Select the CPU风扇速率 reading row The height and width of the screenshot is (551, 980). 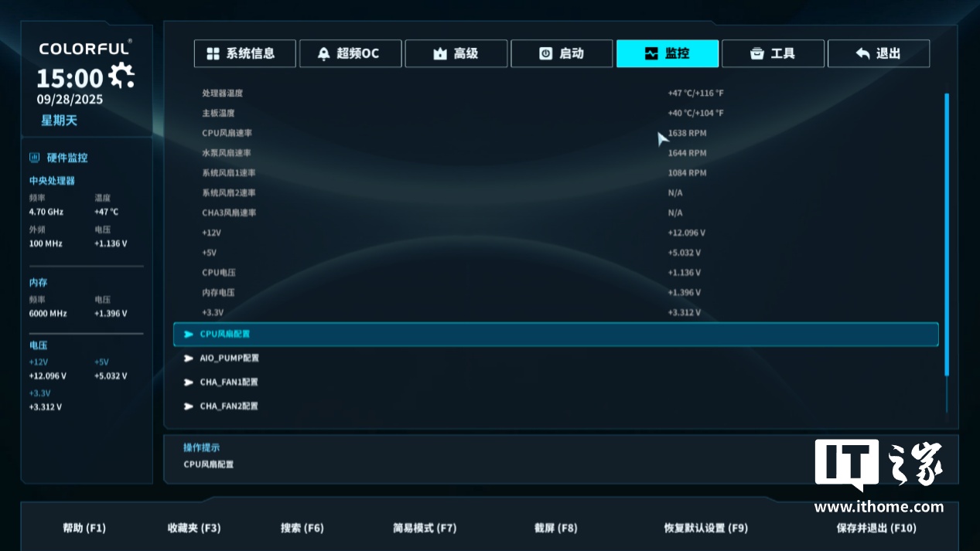(x=555, y=133)
